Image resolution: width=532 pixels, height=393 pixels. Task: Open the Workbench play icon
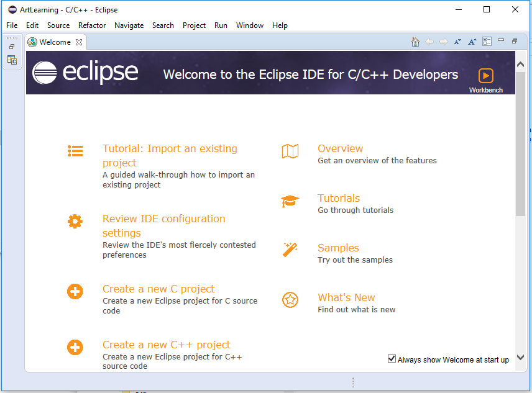click(486, 76)
